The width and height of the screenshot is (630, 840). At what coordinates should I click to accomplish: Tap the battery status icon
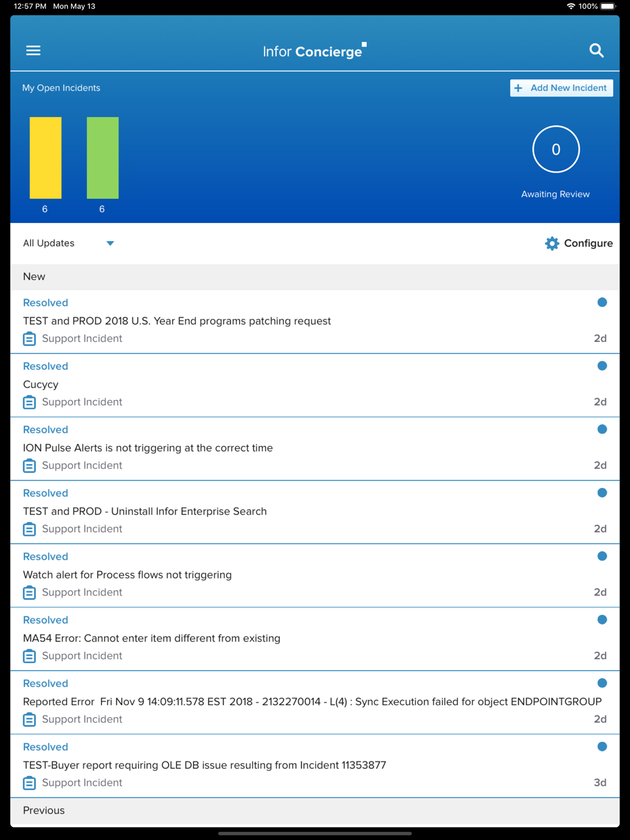(609, 6)
